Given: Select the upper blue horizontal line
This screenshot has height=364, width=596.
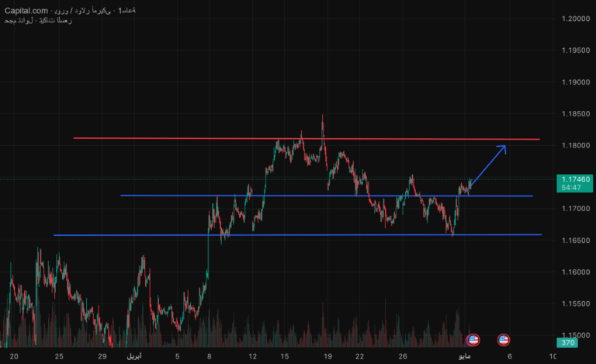Looking at the screenshot, I should (327, 196).
